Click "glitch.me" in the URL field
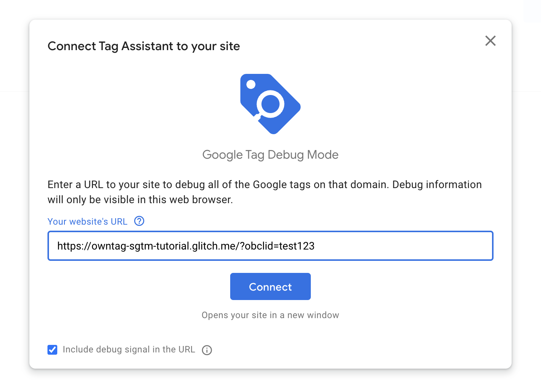541x392 pixels. point(214,246)
